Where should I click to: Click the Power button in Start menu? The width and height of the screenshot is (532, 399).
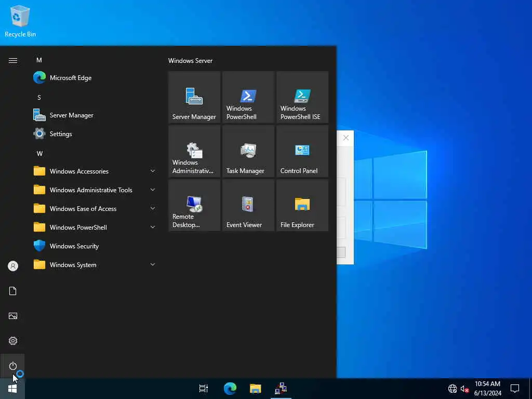coord(12,366)
